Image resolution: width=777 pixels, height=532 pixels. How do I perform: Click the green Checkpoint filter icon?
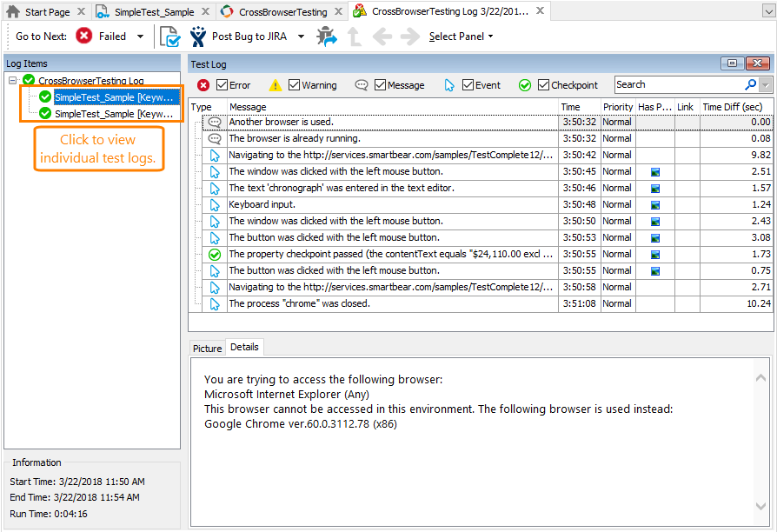525,85
